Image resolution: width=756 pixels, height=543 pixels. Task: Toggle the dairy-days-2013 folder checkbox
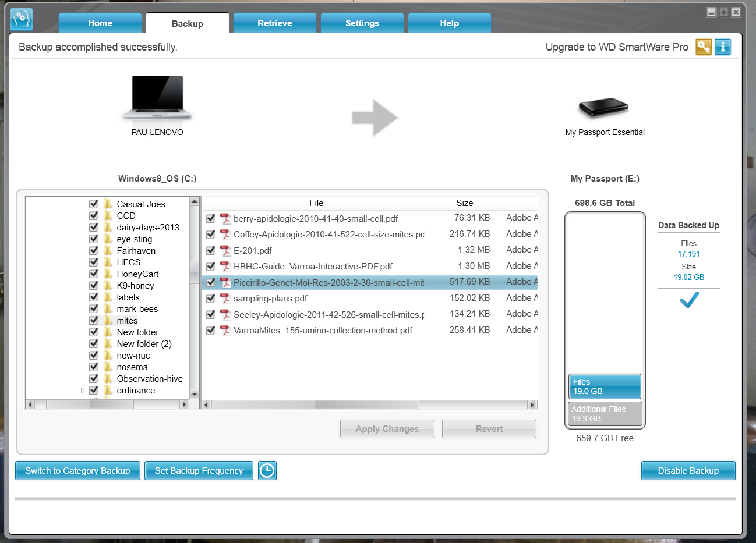click(x=93, y=227)
